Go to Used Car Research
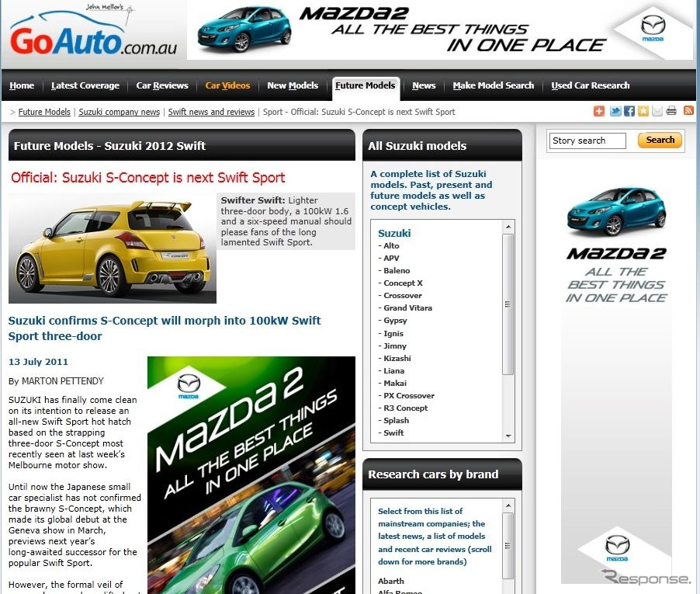Image resolution: width=700 pixels, height=594 pixels. click(590, 85)
